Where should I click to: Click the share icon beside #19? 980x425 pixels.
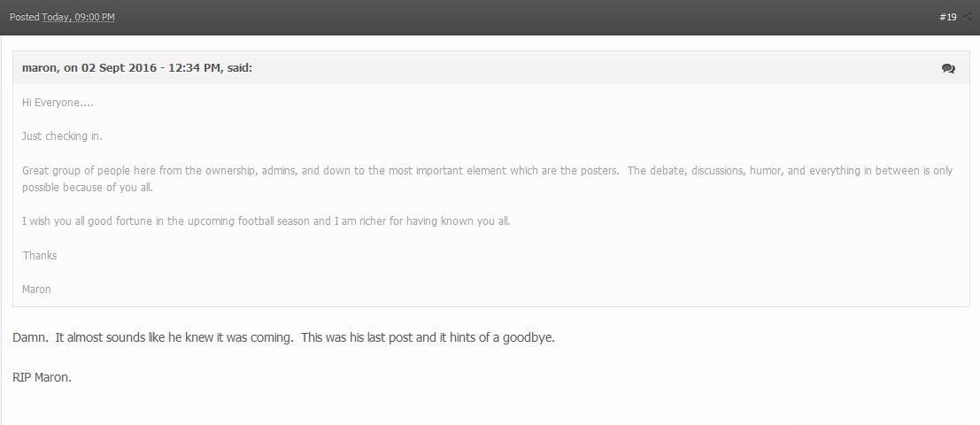tap(968, 17)
